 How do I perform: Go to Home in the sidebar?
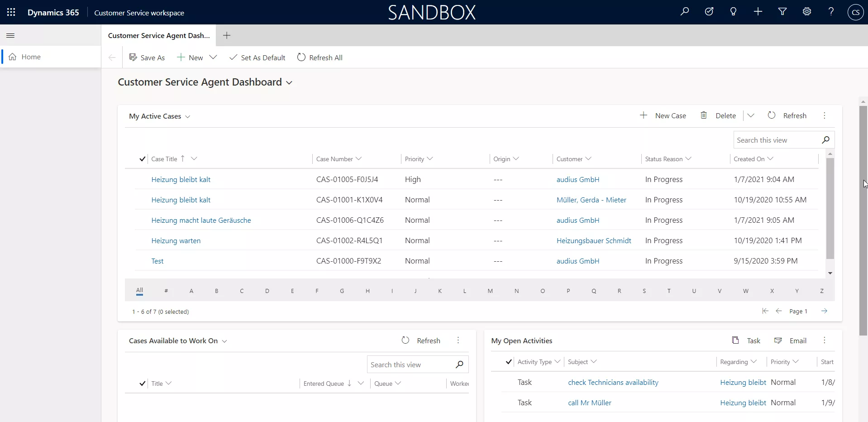(x=31, y=57)
